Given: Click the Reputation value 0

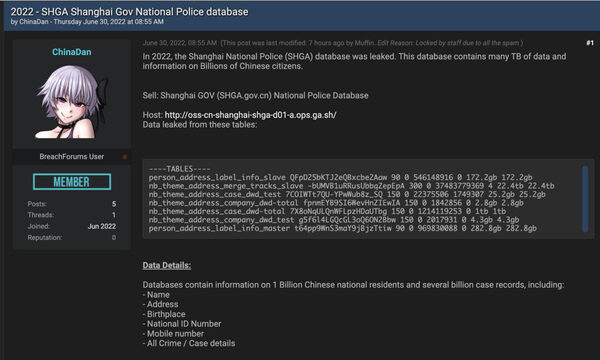Looking at the screenshot, I should click(114, 238).
